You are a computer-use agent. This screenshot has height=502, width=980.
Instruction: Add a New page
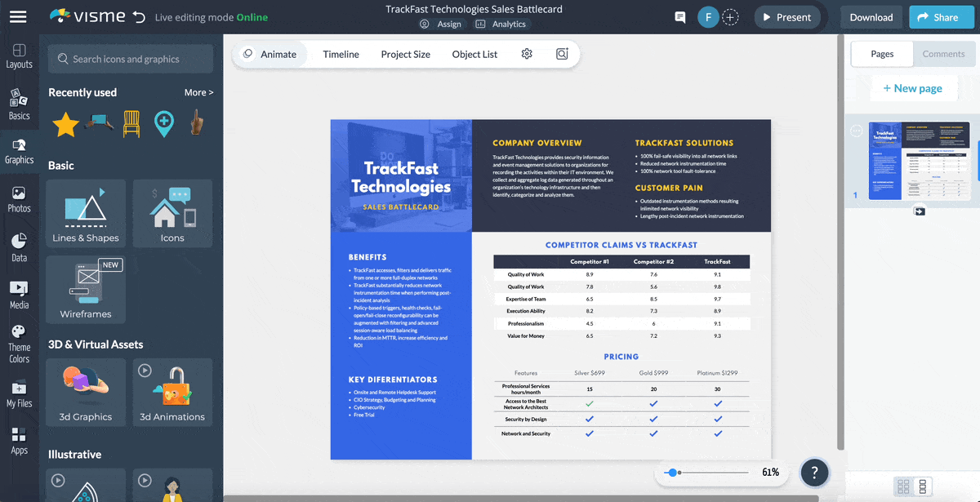coord(912,88)
